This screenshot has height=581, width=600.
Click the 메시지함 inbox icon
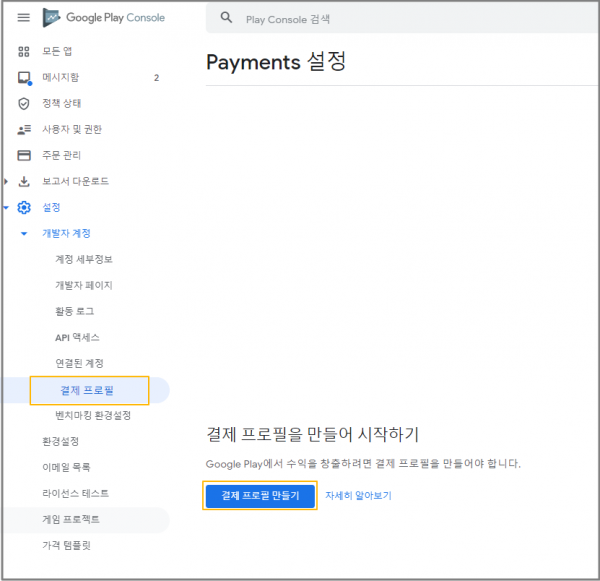coord(24,77)
